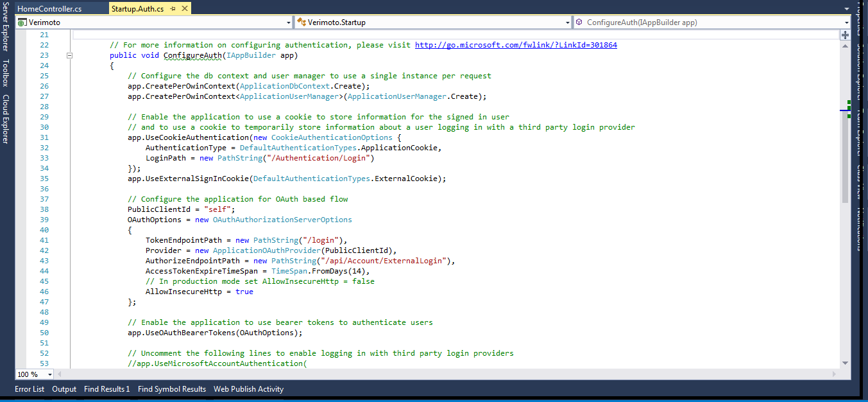Show the Error List window

30,389
